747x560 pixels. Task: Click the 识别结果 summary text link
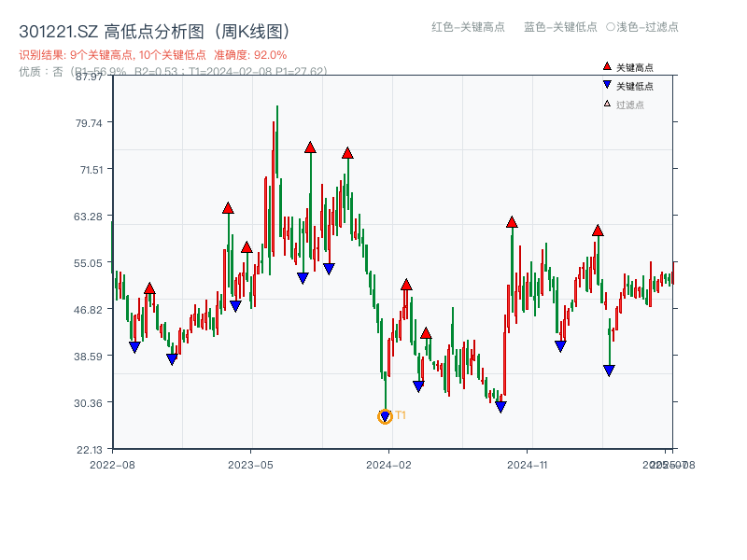coord(112,54)
